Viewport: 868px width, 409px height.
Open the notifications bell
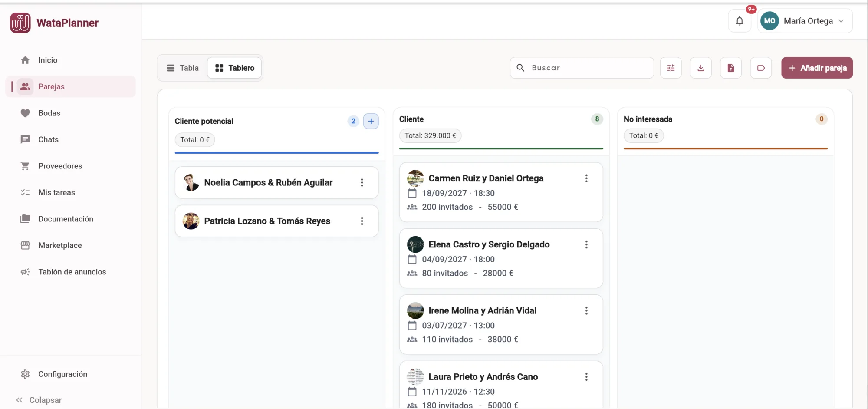click(740, 21)
